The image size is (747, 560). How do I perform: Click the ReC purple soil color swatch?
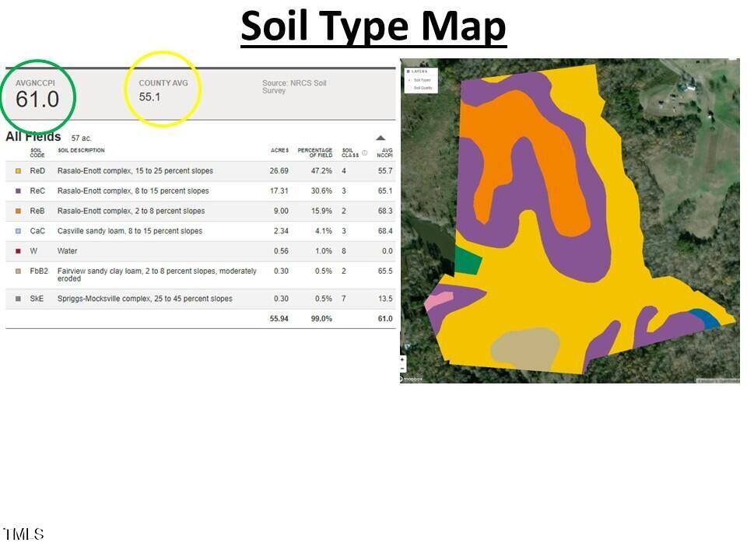pos(18,191)
